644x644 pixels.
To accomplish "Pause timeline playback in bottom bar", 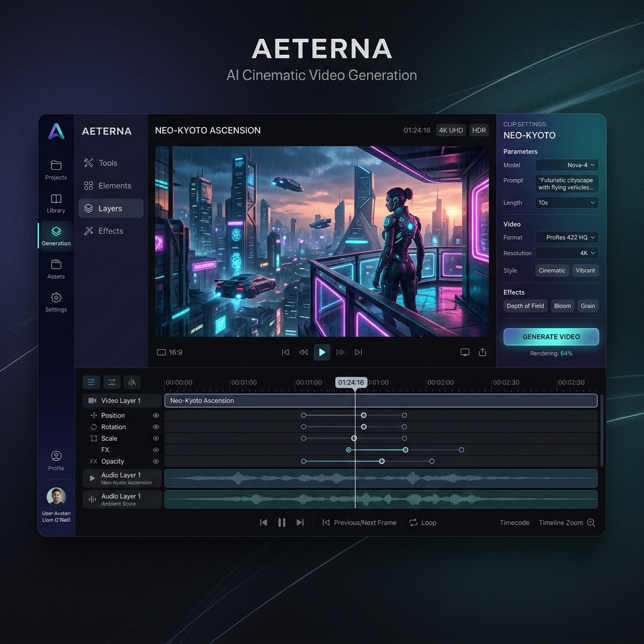I will (x=282, y=523).
